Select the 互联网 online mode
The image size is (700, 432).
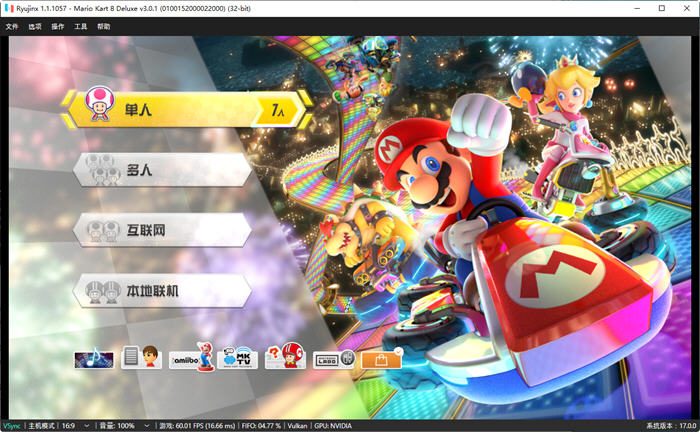162,230
